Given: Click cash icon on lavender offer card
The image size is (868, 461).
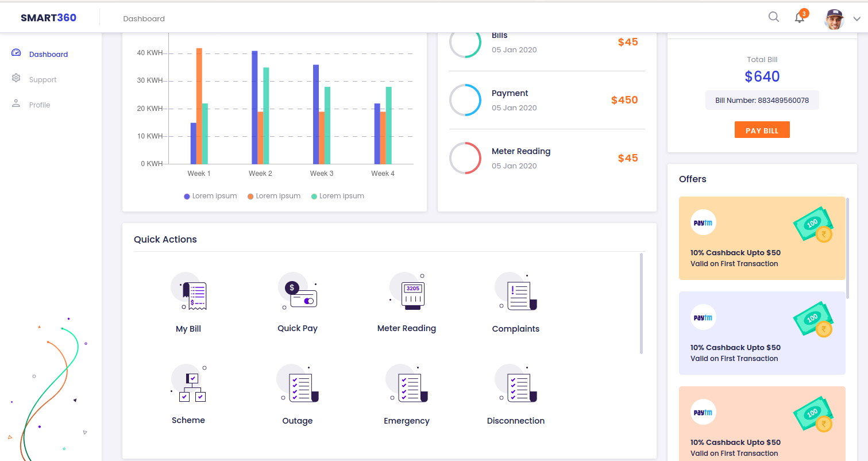Looking at the screenshot, I should coord(813,320).
